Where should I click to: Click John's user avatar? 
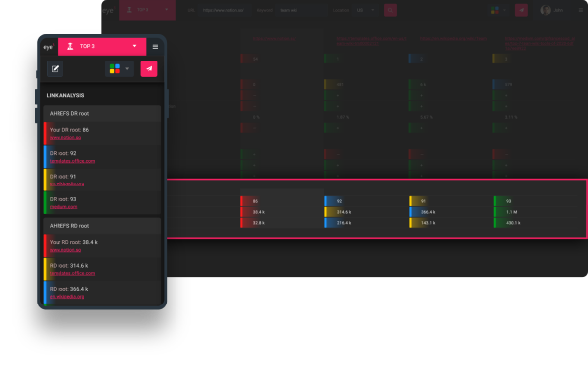(x=545, y=10)
